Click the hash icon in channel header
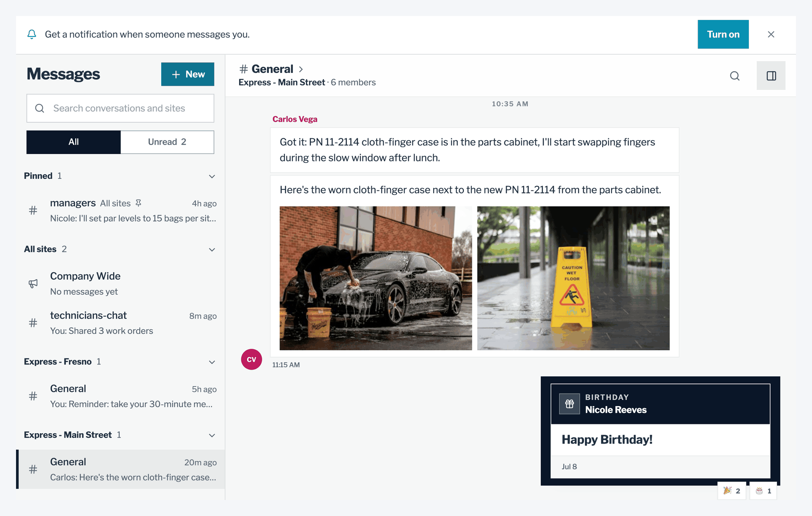 pos(244,69)
